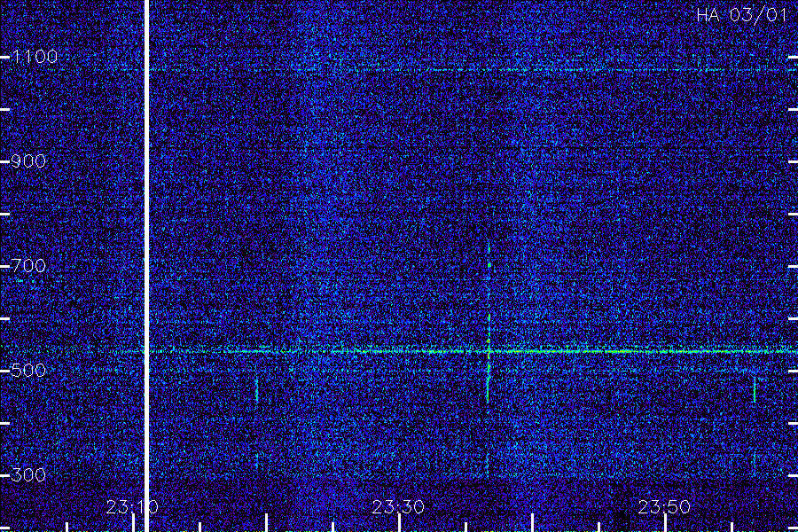The height and width of the screenshot is (532, 798).
Task: Click the 1100 frequency axis label
Action: [35, 57]
